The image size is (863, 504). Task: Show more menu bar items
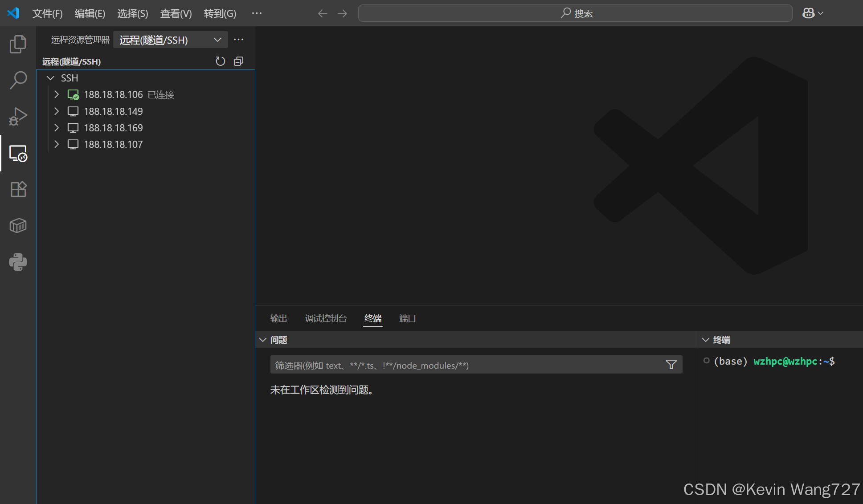(257, 13)
